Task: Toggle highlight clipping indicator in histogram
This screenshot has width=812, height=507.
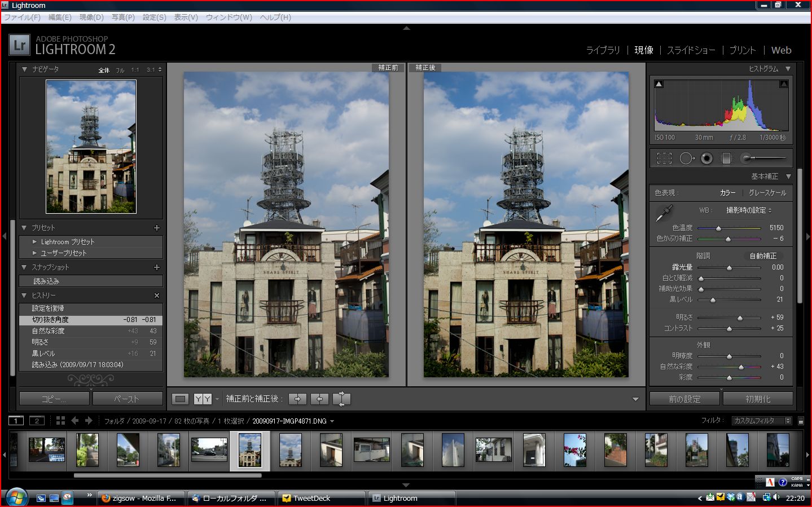Action: 783,84
